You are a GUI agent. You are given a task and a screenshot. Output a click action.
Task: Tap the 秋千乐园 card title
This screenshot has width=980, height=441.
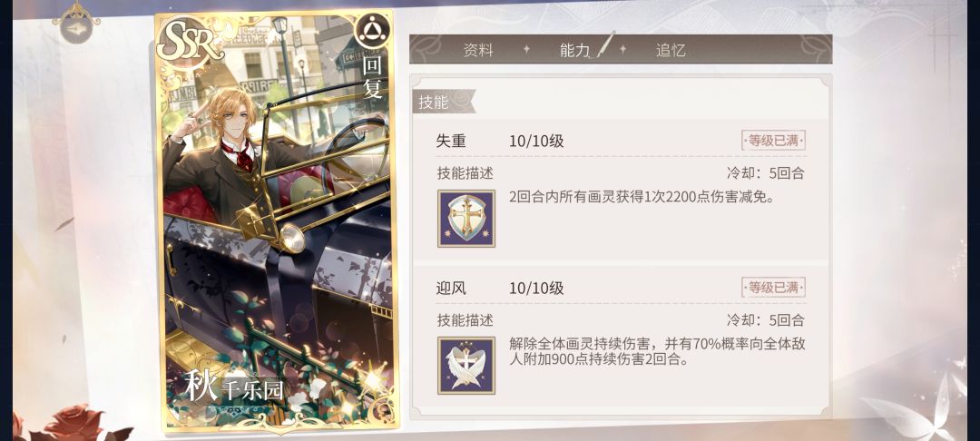[x=234, y=387]
